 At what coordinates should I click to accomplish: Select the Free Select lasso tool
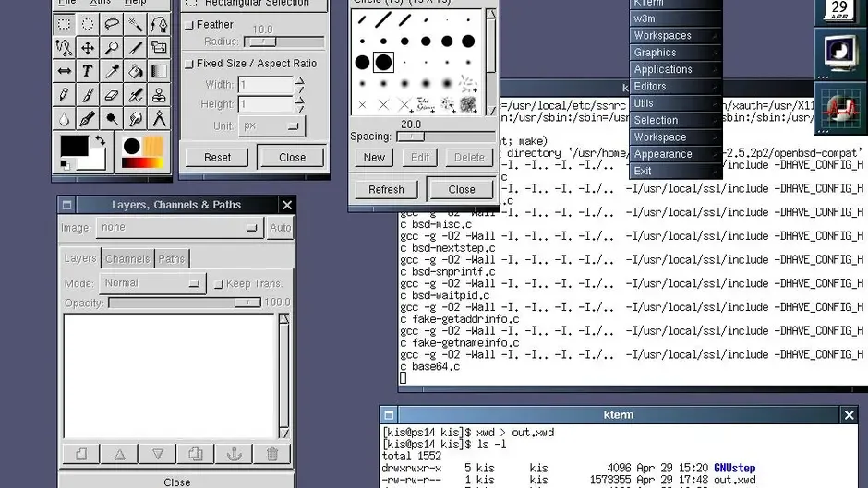click(x=111, y=24)
